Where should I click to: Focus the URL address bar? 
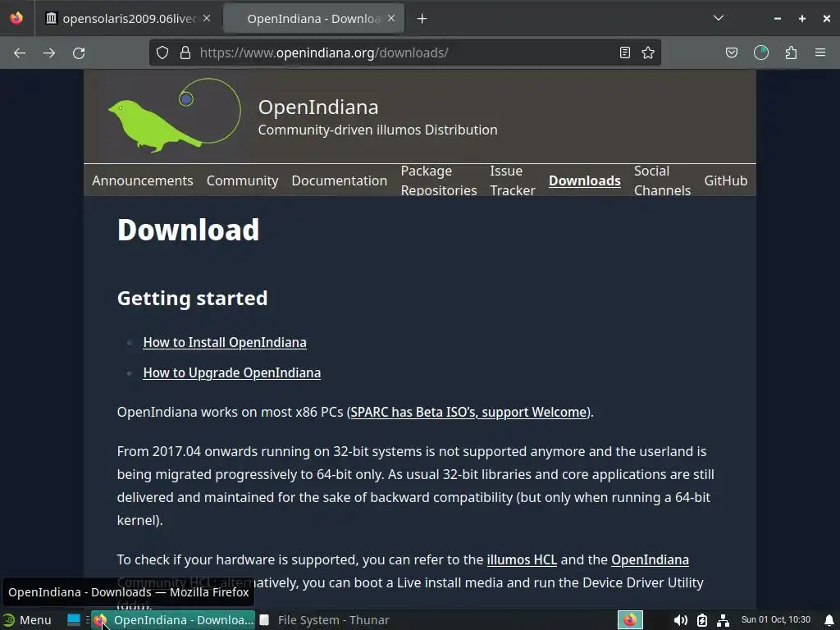404,52
